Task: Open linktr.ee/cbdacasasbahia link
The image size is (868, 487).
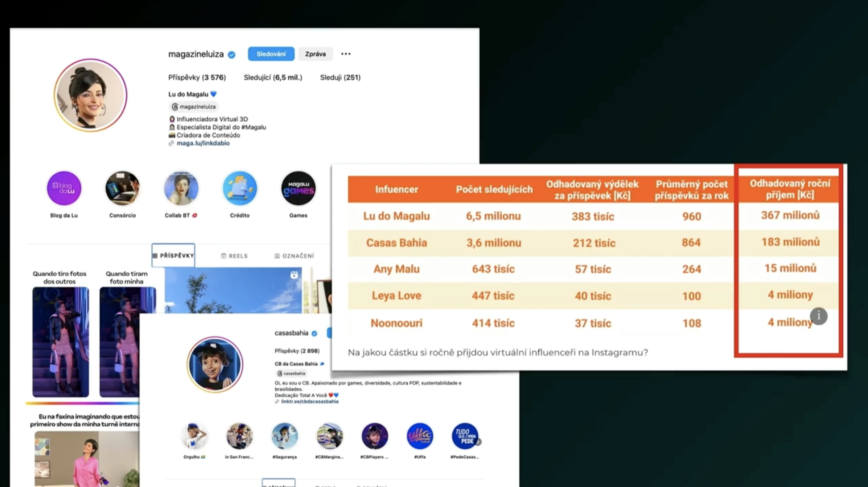Action: tap(310, 402)
